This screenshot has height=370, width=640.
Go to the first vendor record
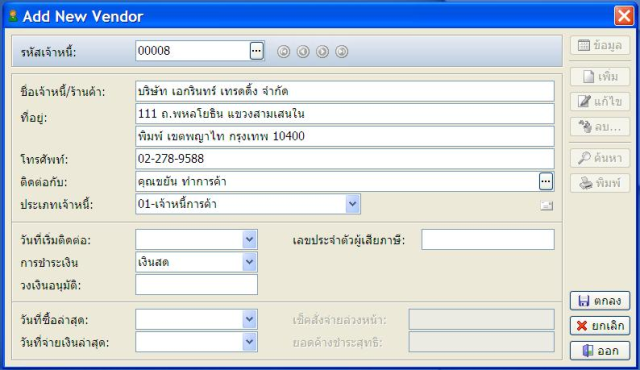tap(284, 51)
